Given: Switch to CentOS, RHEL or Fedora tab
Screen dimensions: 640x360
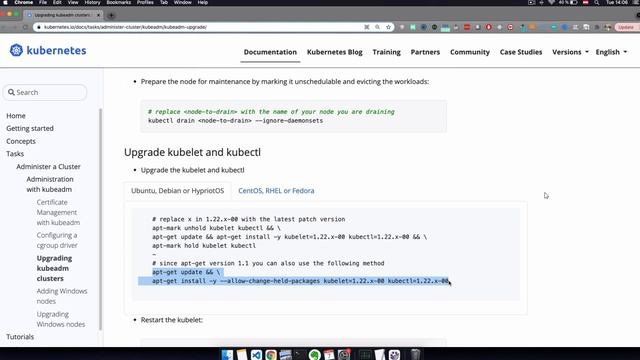Looking at the screenshot, I should [x=276, y=191].
